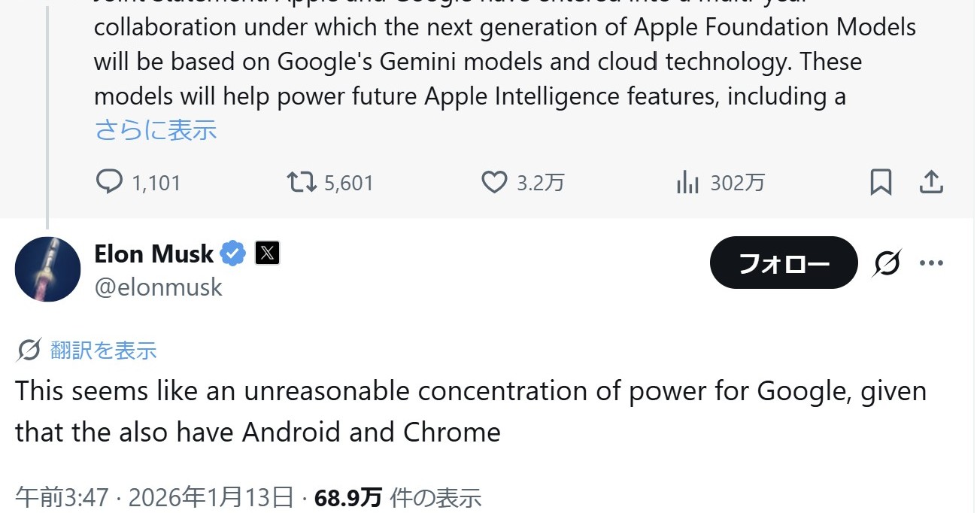Share the quoted post
980x513 pixels.
(x=931, y=181)
